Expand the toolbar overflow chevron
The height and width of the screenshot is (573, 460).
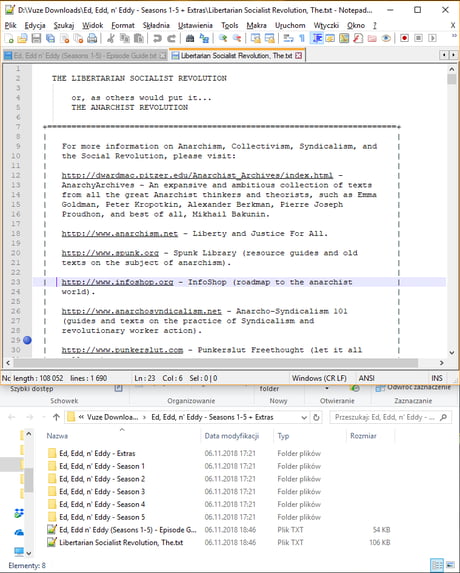click(454, 35)
